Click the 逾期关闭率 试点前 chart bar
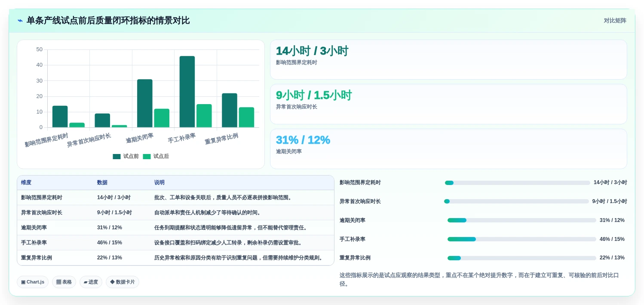The image size is (644, 305). pos(145,103)
